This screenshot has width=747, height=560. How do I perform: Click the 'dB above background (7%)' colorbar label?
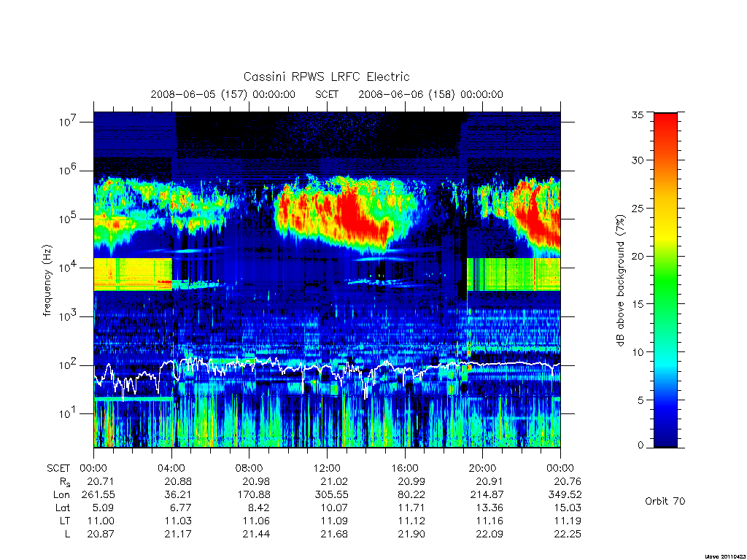620,281
